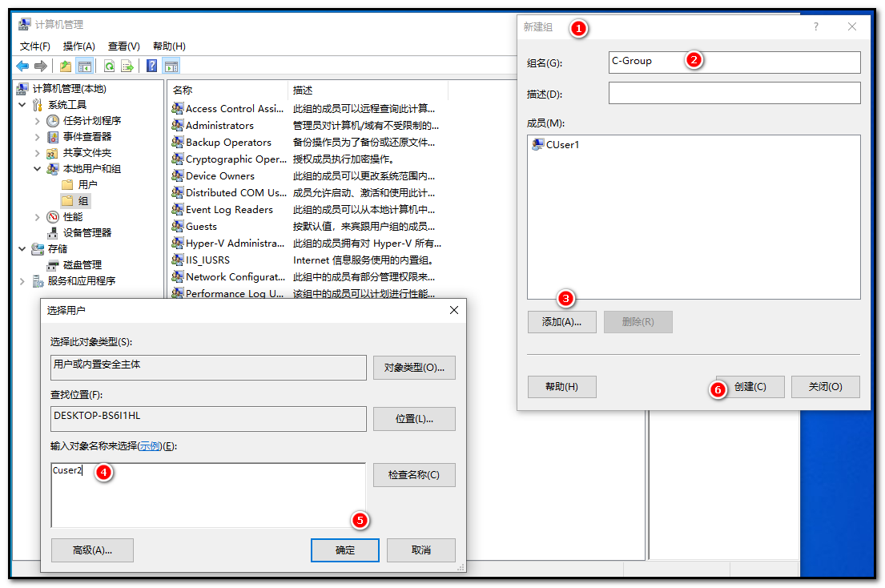Collapse the 系统工具 tree node
This screenshot has height=588, width=885.
(x=22, y=105)
